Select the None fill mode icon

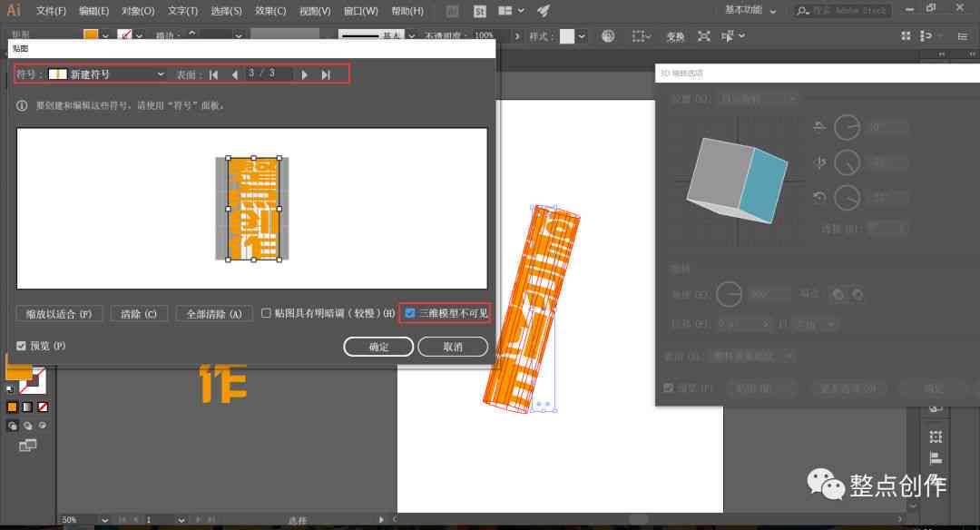43,407
